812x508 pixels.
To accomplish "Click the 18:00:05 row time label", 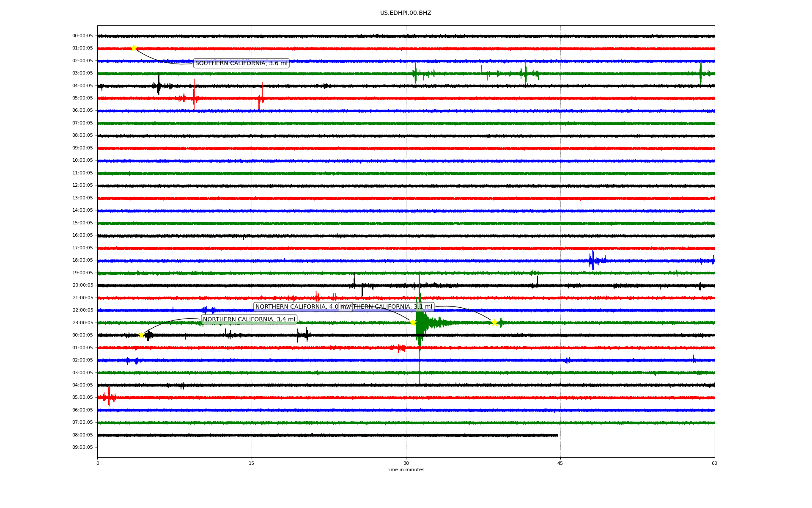I will pyautogui.click(x=82, y=260).
